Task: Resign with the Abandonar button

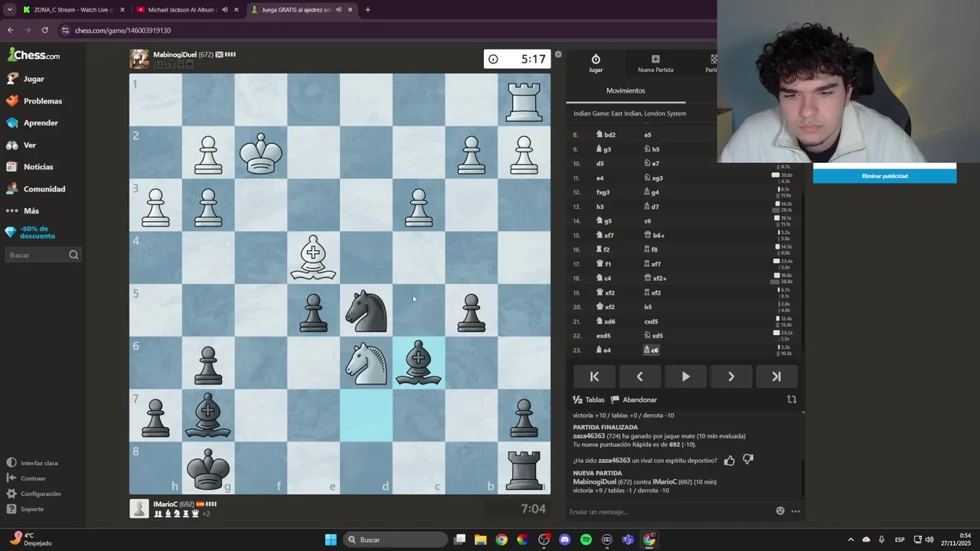Action: click(x=634, y=399)
